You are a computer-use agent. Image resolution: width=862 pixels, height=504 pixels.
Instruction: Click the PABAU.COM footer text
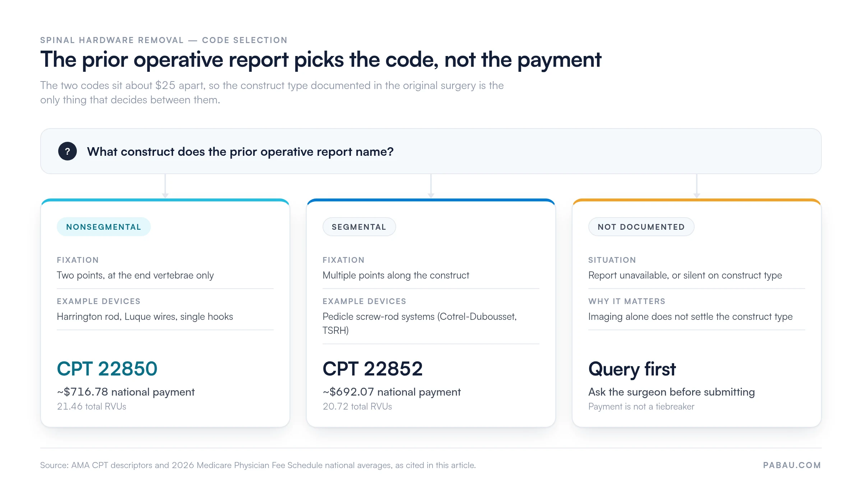[x=792, y=465]
